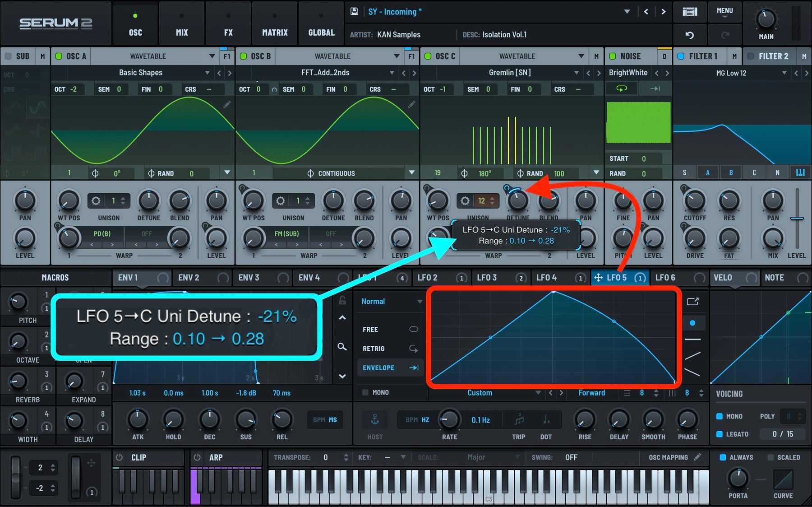Open Gremlin [SN] wavetable dropdown
This screenshot has height=507, width=812.
pyautogui.click(x=576, y=73)
